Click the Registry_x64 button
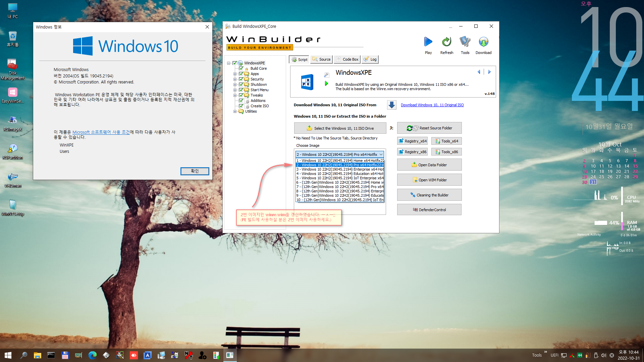This screenshot has height=362, width=644. click(x=412, y=141)
